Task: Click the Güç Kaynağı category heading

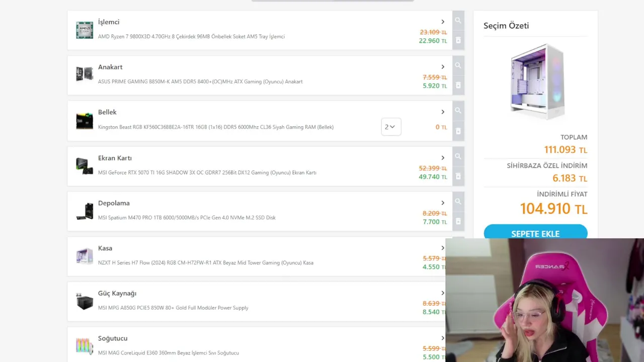Action: tap(117, 293)
